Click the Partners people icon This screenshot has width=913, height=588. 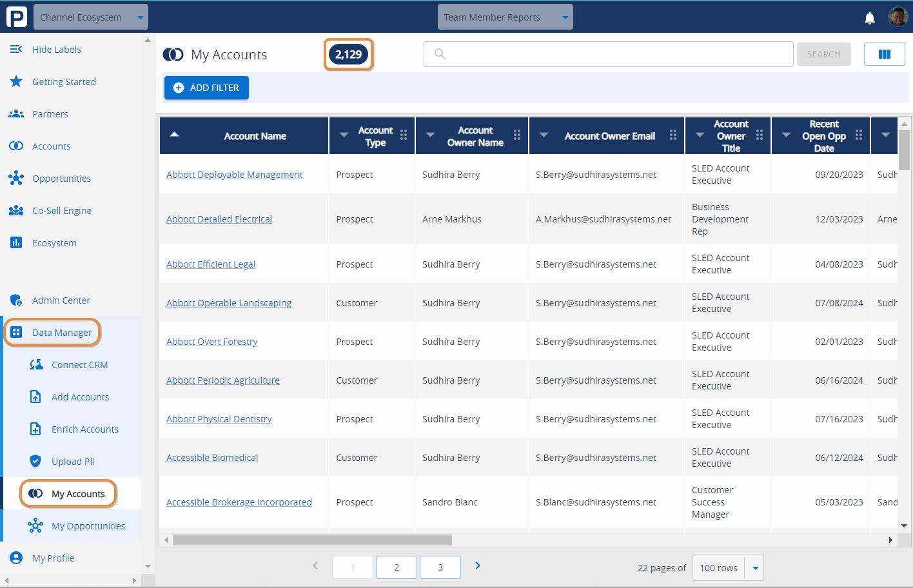pos(16,113)
